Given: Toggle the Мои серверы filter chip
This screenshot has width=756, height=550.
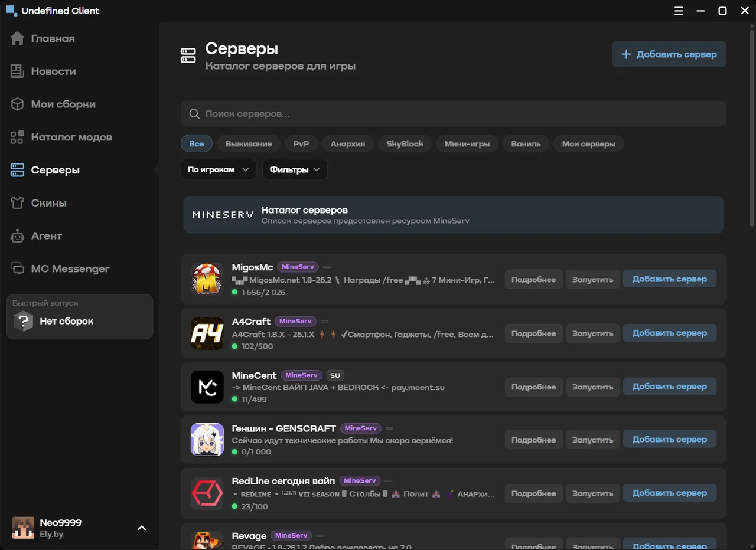Looking at the screenshot, I should [588, 144].
